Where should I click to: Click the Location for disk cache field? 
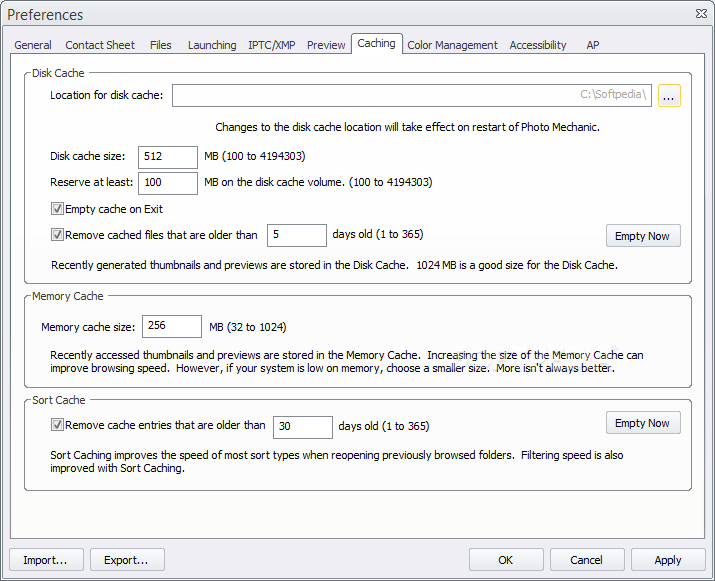[x=412, y=96]
